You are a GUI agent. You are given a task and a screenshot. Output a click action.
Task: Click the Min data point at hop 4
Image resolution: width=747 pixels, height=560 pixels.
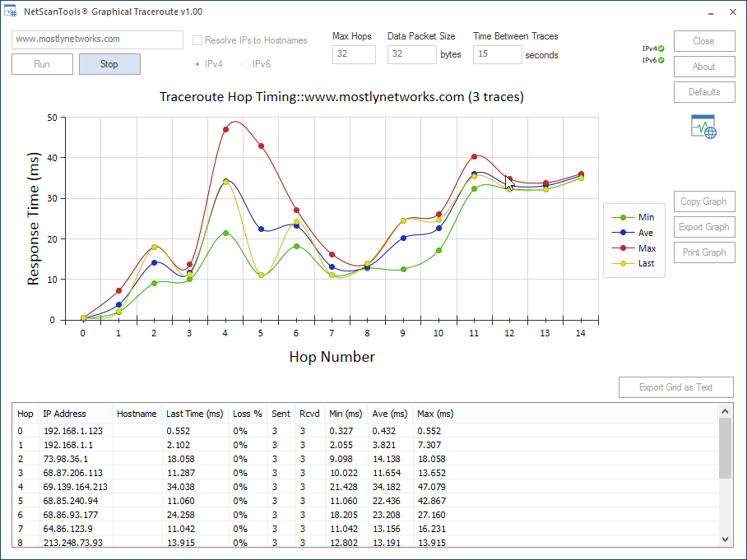coord(225,234)
